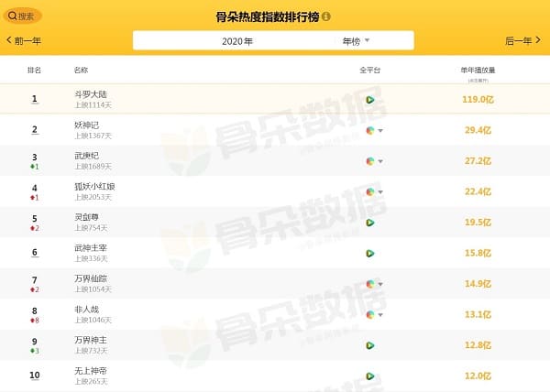Open the 妖神记 title
Viewport: 550px width, 392px height.
pos(87,125)
